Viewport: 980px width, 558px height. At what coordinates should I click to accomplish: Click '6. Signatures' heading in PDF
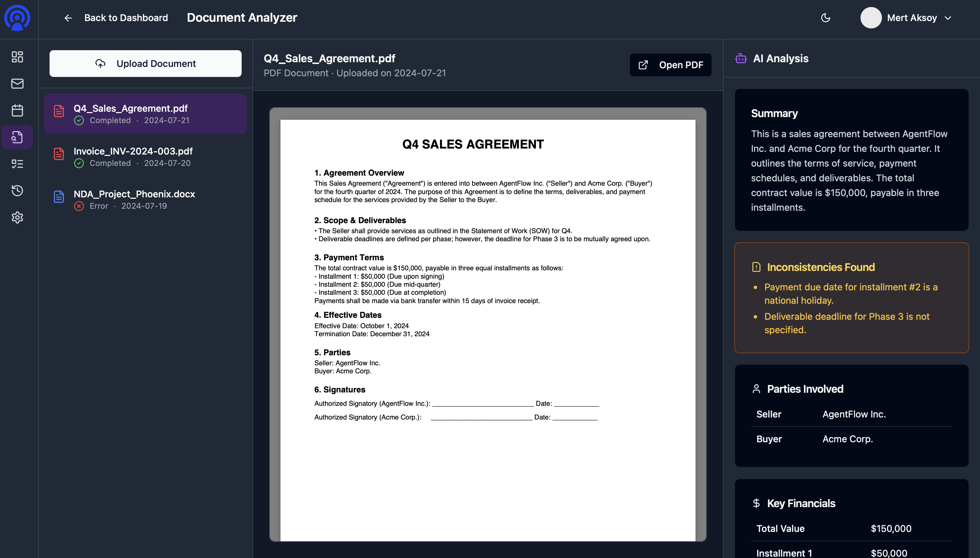click(x=340, y=390)
